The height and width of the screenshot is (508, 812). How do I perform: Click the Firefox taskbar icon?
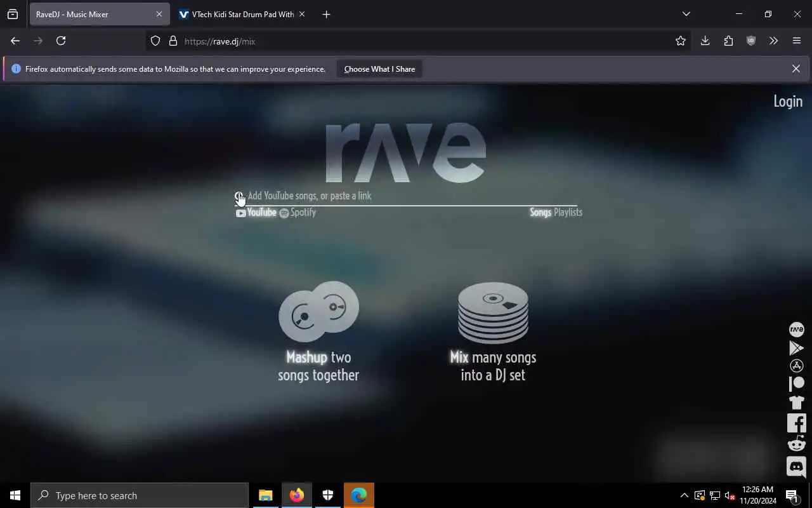tap(296, 495)
